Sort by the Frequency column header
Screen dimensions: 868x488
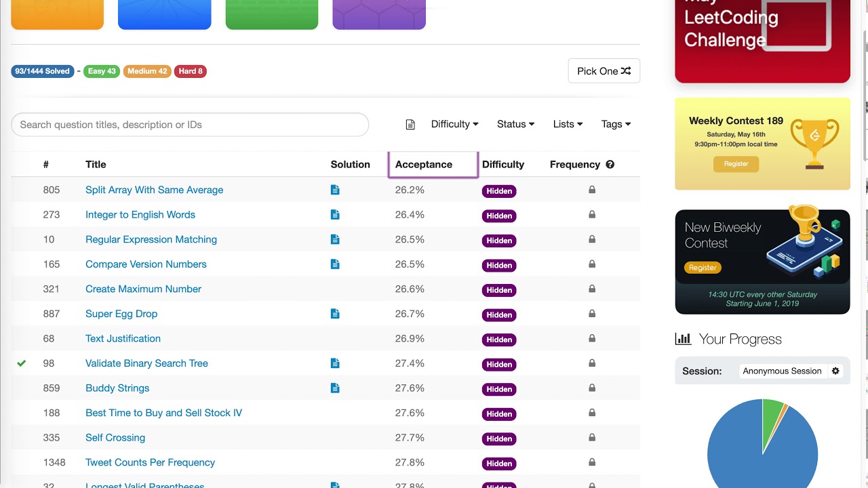pos(575,164)
